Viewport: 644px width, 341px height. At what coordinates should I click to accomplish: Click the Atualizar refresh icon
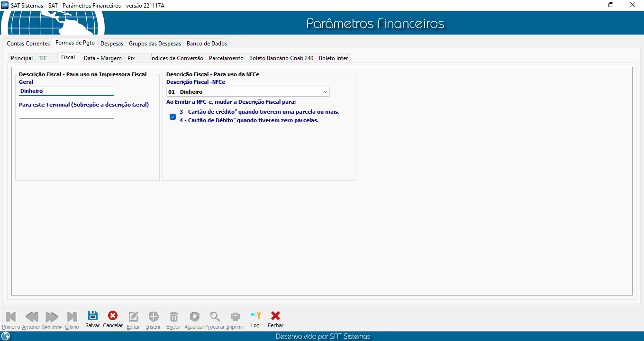click(194, 316)
